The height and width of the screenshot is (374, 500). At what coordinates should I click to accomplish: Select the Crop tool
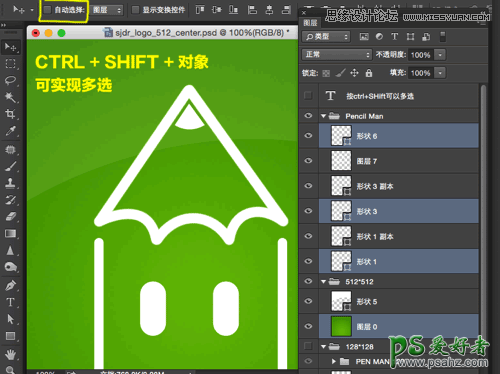(10, 114)
